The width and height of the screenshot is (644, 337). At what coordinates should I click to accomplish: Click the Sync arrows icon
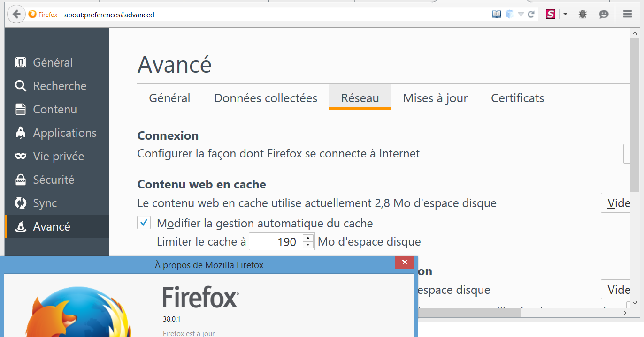click(21, 203)
